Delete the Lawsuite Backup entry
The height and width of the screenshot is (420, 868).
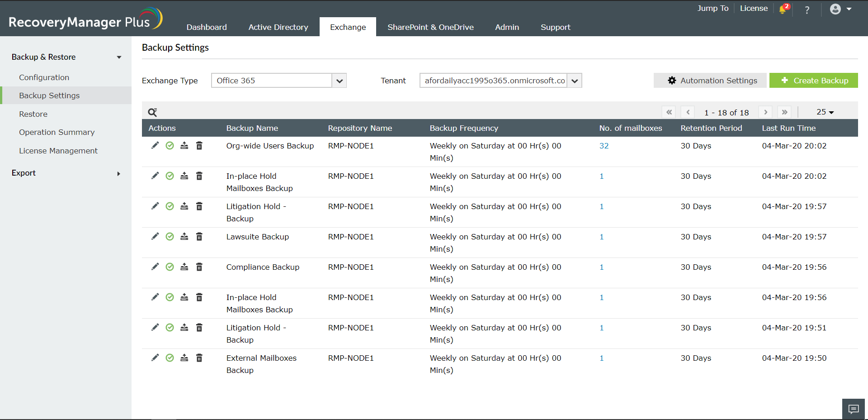point(199,236)
